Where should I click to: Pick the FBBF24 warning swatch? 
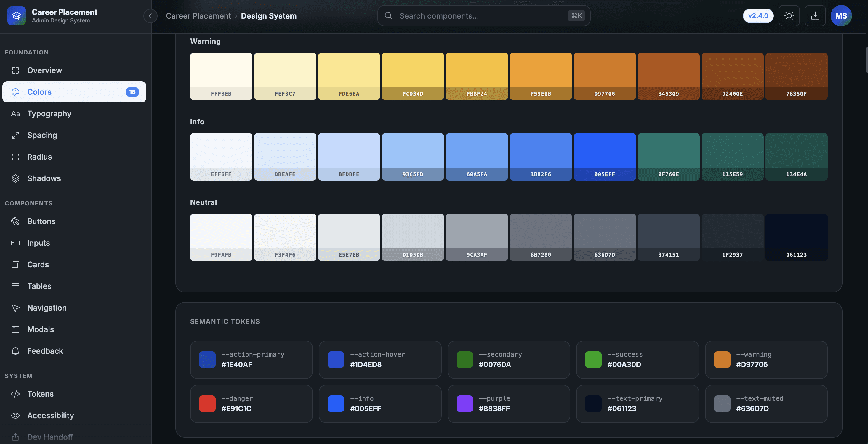click(x=476, y=76)
